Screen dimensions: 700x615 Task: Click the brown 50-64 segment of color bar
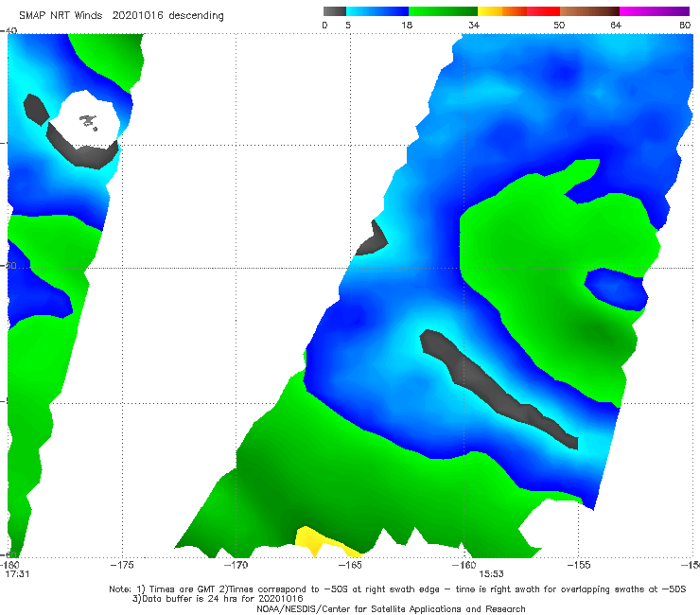(589, 11)
